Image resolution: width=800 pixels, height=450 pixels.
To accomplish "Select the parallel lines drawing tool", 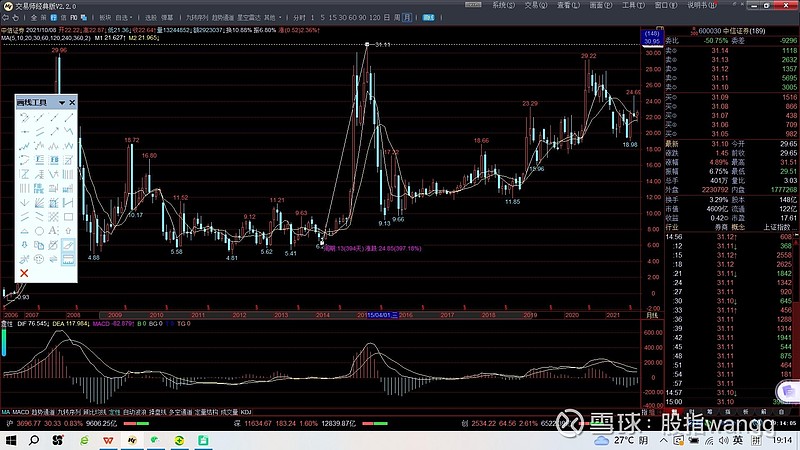I will point(39,132).
